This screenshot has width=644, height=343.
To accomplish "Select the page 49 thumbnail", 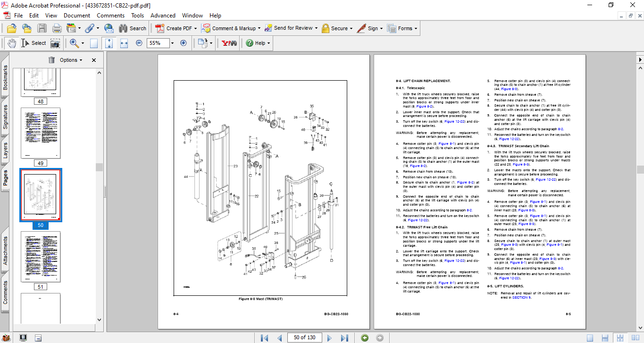I will [41, 134].
